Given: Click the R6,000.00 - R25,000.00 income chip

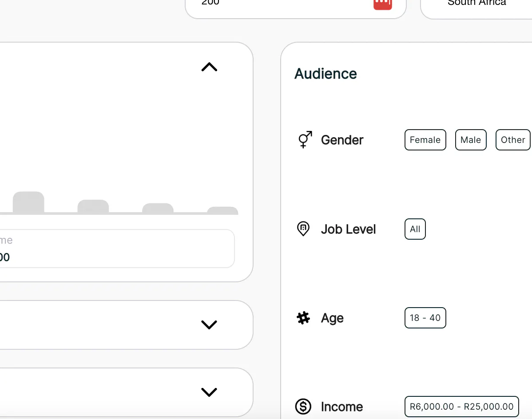Looking at the screenshot, I should pyautogui.click(x=461, y=407).
